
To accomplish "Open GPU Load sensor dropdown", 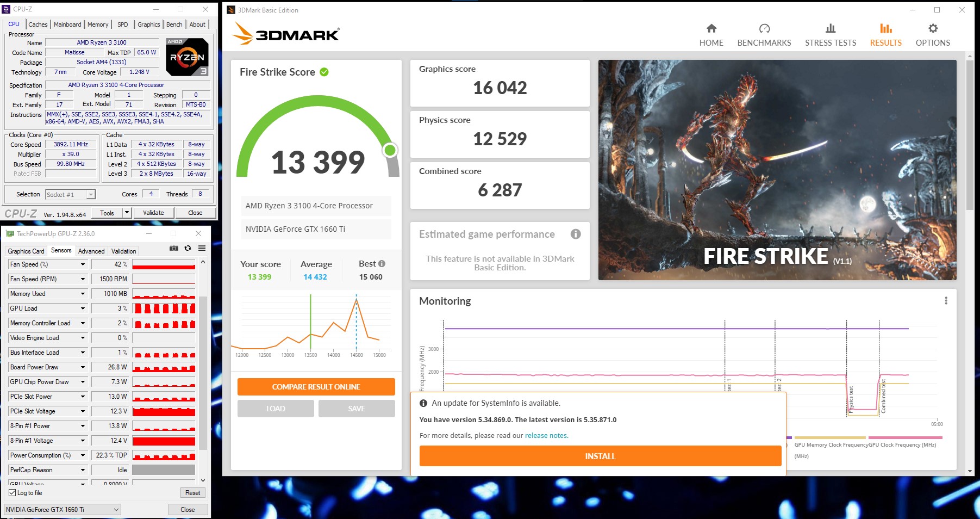I will 83,308.
